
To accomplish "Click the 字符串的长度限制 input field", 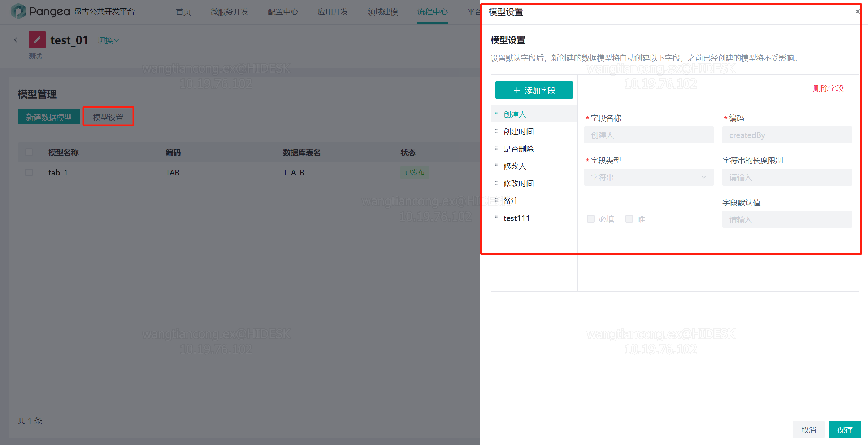I will click(787, 177).
